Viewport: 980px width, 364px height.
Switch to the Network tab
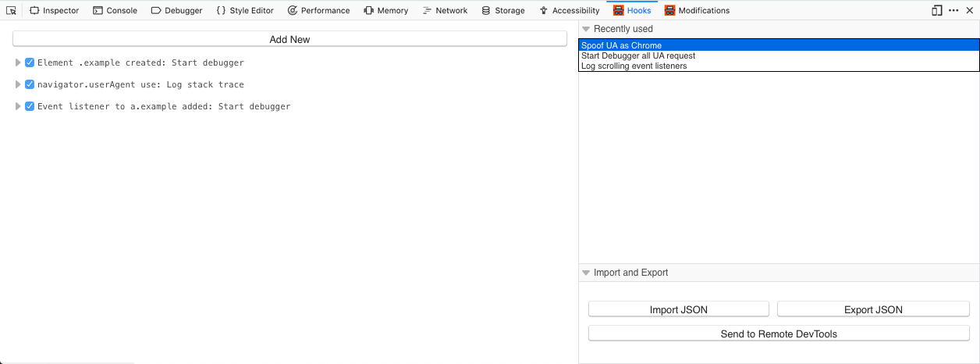pos(445,10)
